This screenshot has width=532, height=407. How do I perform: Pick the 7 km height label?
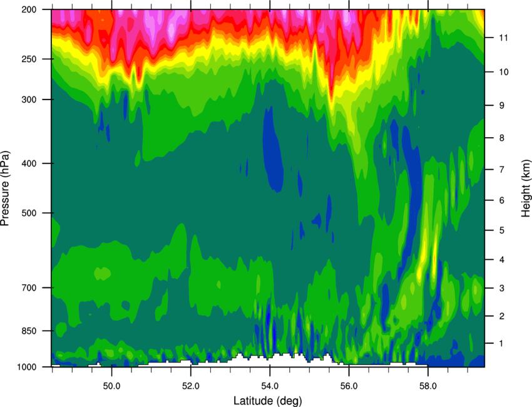point(502,170)
